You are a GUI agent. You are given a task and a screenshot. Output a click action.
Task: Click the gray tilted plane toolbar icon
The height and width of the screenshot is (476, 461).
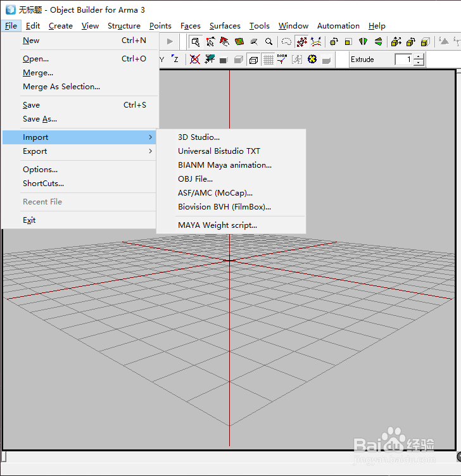(x=254, y=42)
